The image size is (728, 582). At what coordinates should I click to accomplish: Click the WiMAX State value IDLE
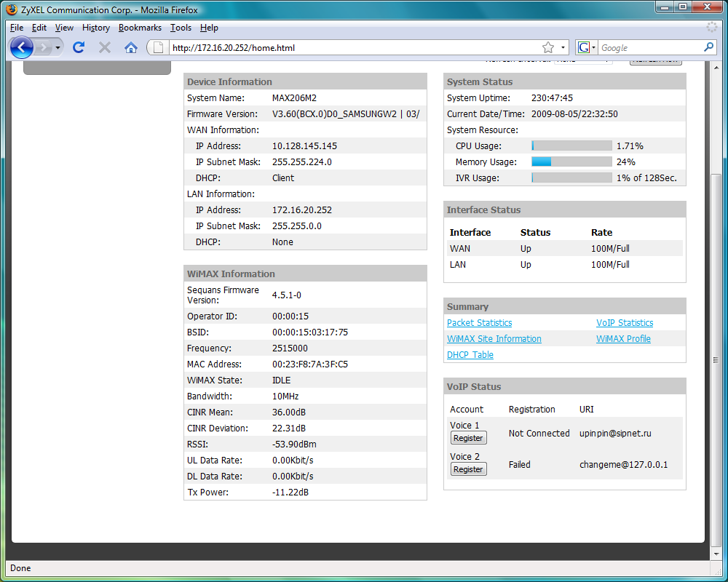pyautogui.click(x=281, y=380)
